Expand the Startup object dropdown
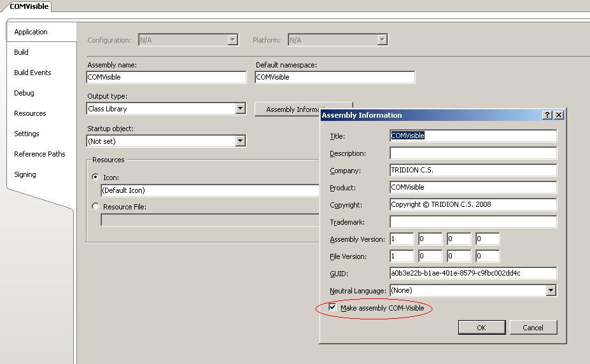Viewport: 590px width, 364px height. (240, 141)
